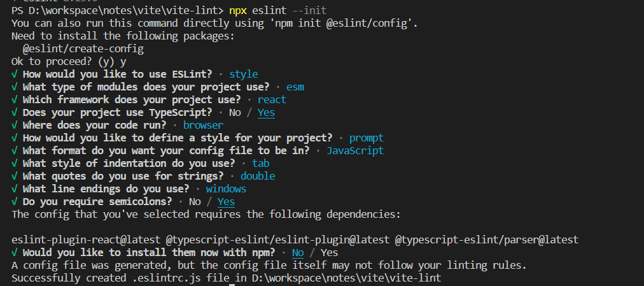644x286 pixels.
Task: Click the 'npx' command word in the prompt
Action: tap(238, 10)
